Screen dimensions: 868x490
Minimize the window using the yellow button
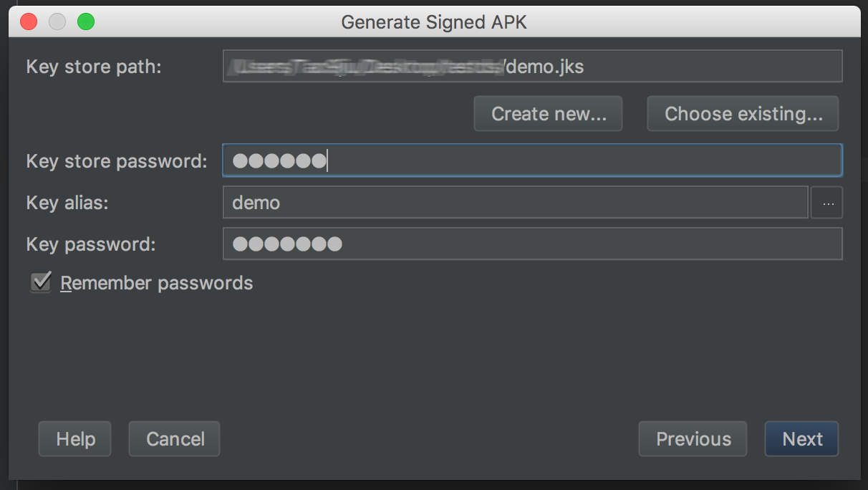57,21
